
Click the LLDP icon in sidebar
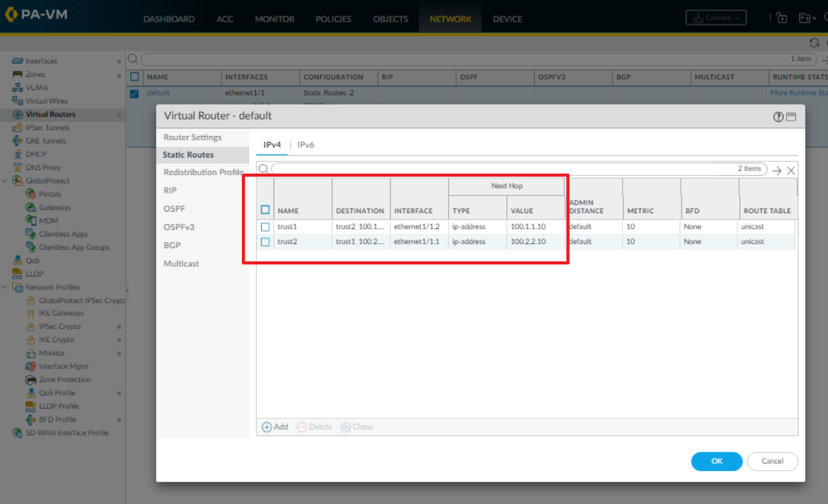(x=18, y=274)
